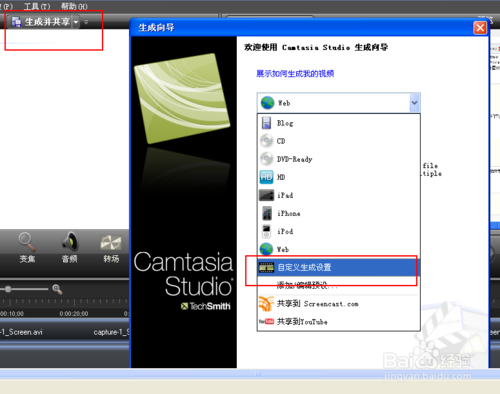Select the Blog preset option
The height and width of the screenshot is (394, 500).
(x=338, y=123)
